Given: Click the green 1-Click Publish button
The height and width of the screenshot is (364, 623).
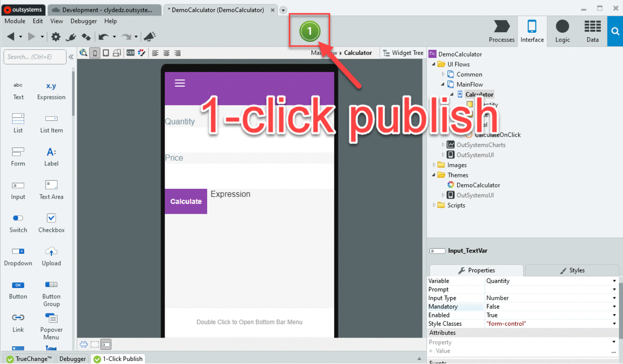Looking at the screenshot, I should [x=309, y=32].
